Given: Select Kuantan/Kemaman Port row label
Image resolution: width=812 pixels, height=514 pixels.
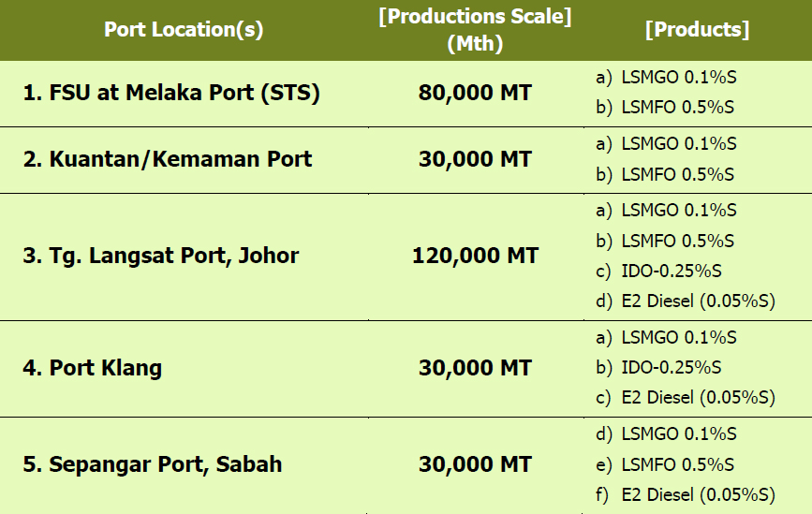Looking at the screenshot, I should [168, 159].
